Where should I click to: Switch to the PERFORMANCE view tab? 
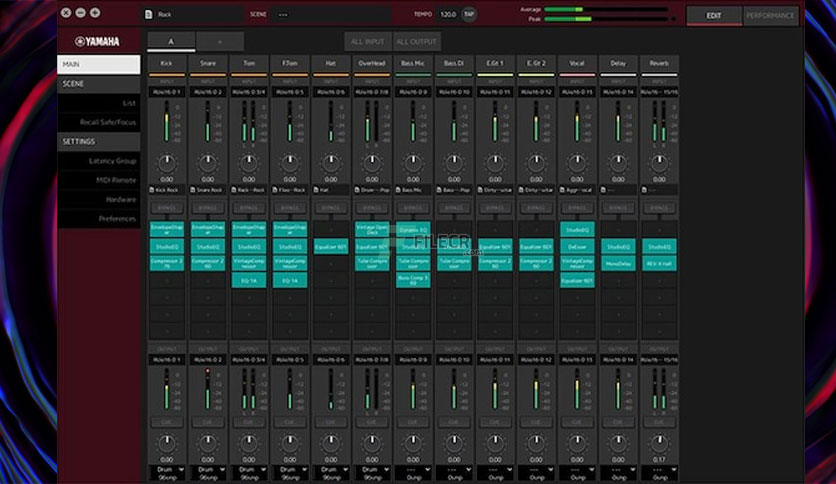pyautogui.click(x=770, y=15)
